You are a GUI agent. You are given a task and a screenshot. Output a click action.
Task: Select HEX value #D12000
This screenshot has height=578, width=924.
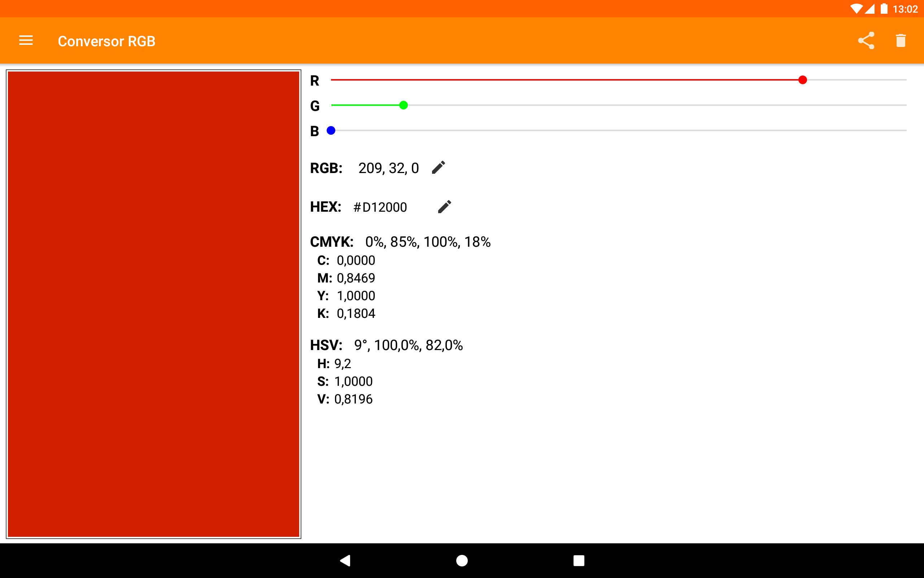coord(380,207)
